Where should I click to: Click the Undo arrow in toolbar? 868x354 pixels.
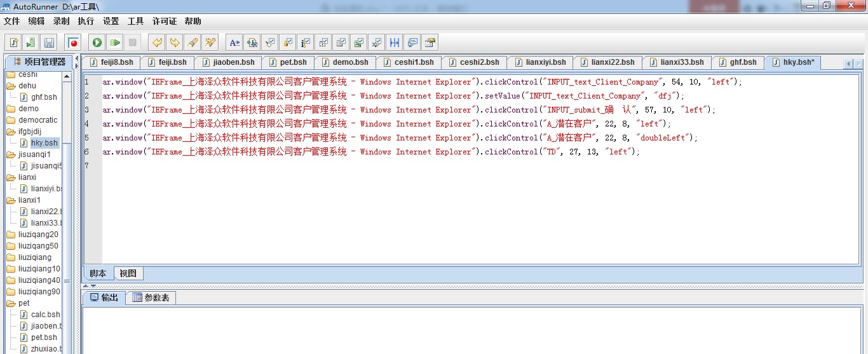coord(156,43)
